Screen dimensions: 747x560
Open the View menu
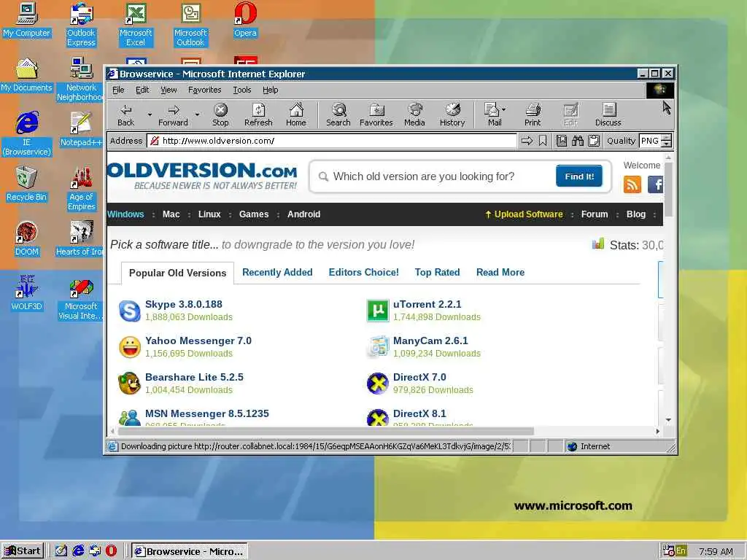coord(169,90)
